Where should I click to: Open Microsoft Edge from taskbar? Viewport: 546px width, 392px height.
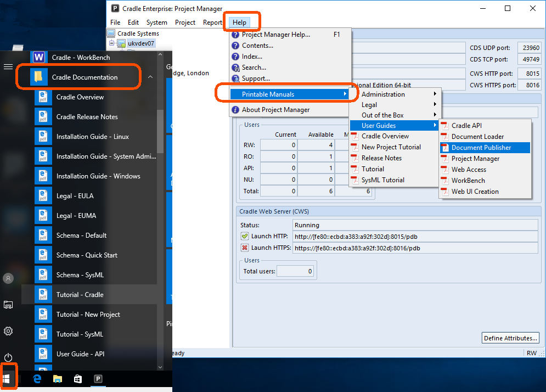[x=37, y=379]
